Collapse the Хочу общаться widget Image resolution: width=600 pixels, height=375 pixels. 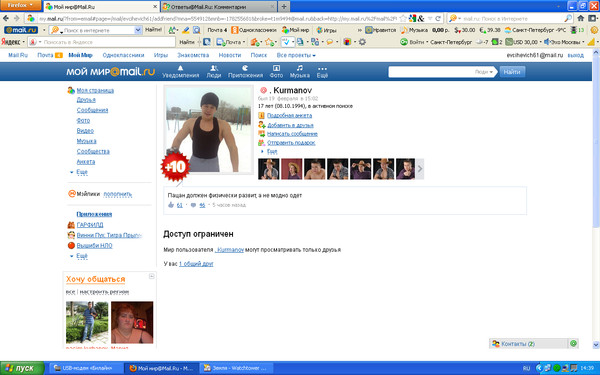coord(152,276)
